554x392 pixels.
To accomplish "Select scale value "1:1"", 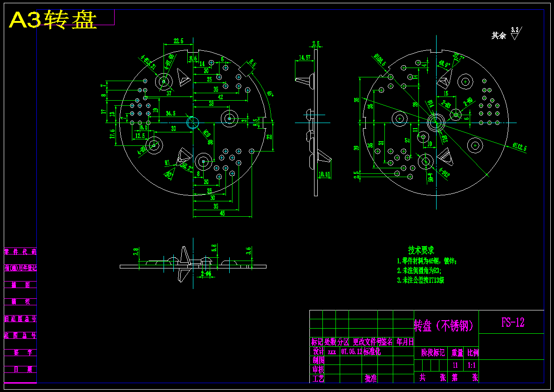I will coord(472,365).
